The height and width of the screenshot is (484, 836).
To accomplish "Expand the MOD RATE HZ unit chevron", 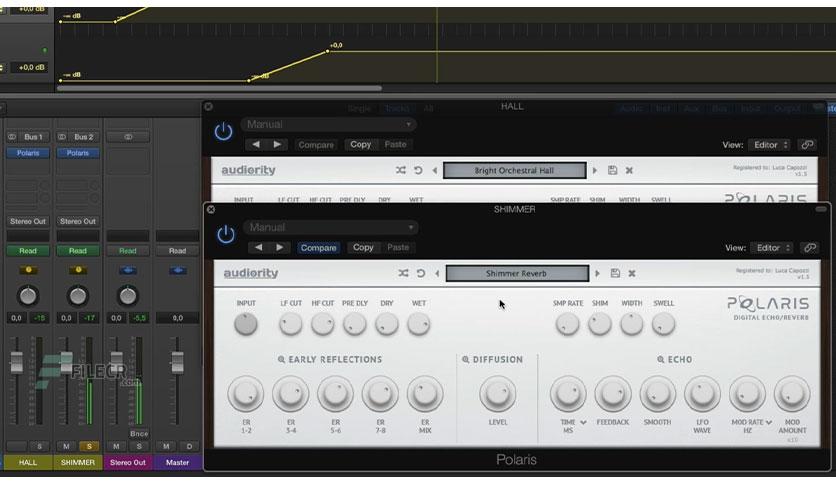I will coord(769,422).
